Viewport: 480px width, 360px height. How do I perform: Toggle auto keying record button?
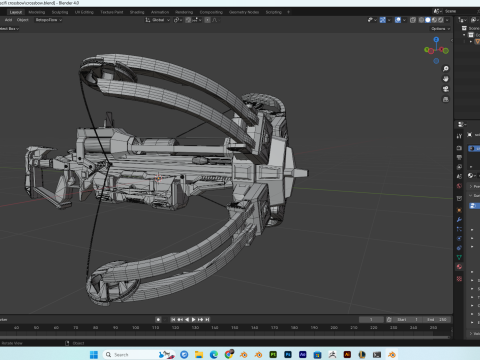pos(158,319)
